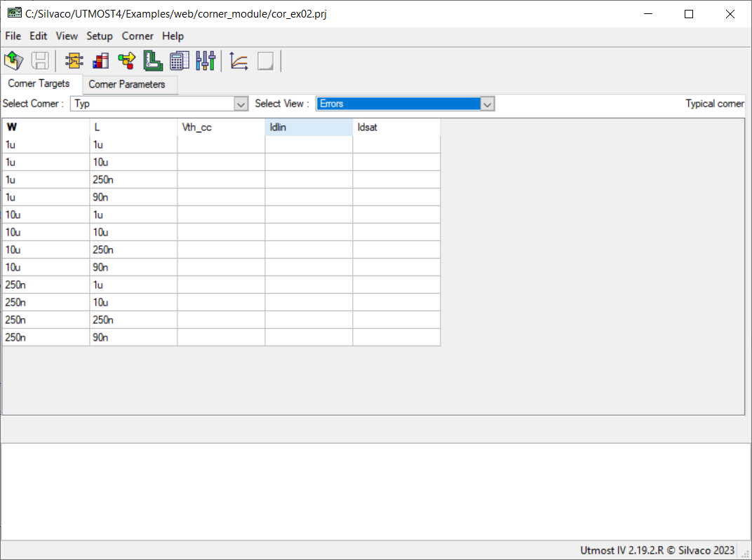The image size is (752, 560).
Task: Click Vth_cc cell for W 1u L 1u
Action: [x=221, y=144]
